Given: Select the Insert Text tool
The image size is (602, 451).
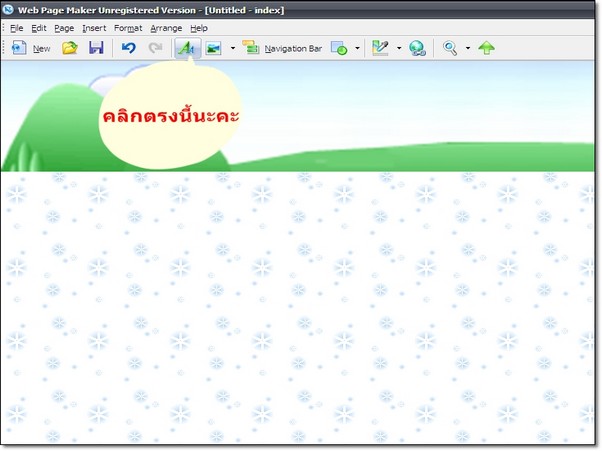Looking at the screenshot, I should point(187,48).
